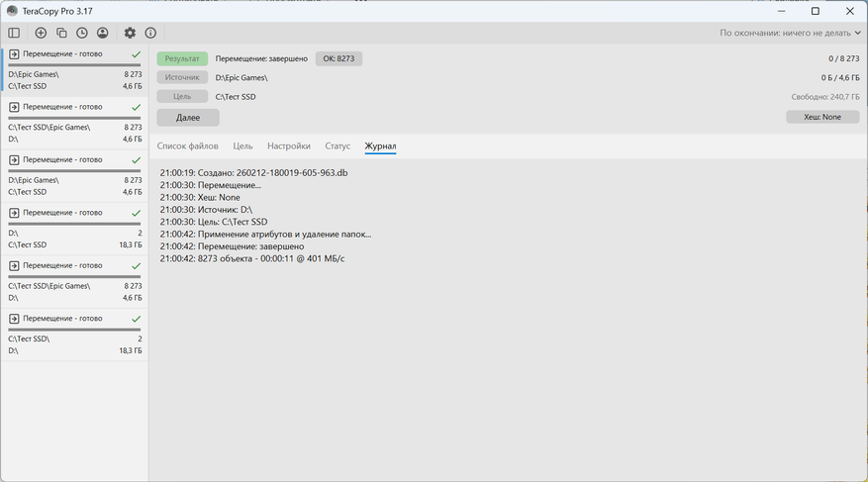Click the grey Цель button

(x=182, y=96)
